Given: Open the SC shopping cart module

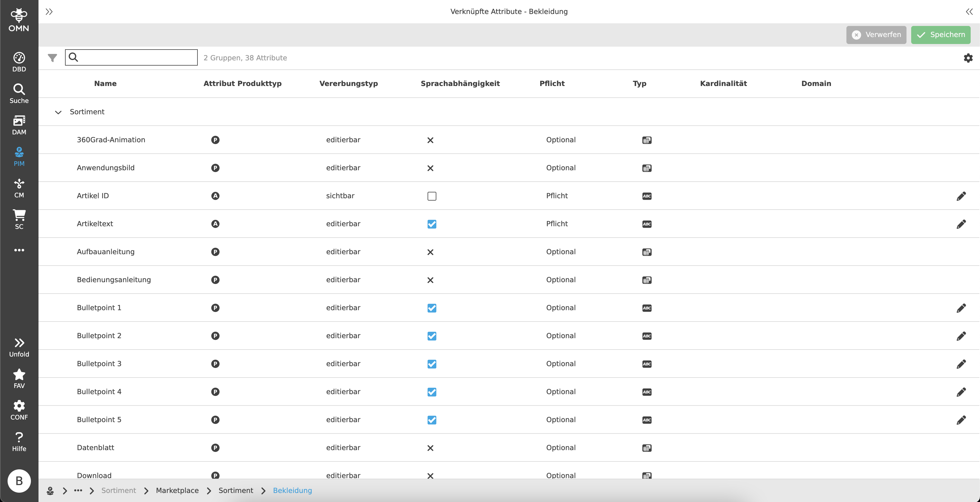Looking at the screenshot, I should click(19, 219).
